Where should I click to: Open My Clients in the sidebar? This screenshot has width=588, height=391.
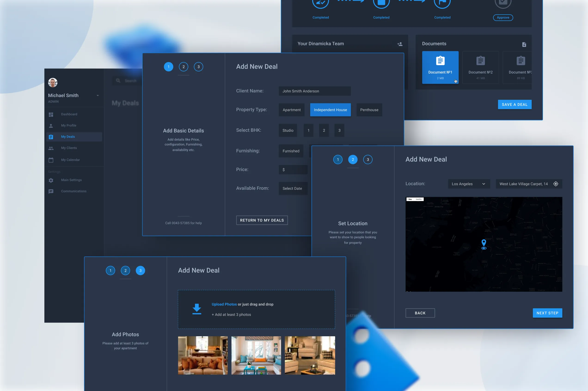tap(69, 148)
